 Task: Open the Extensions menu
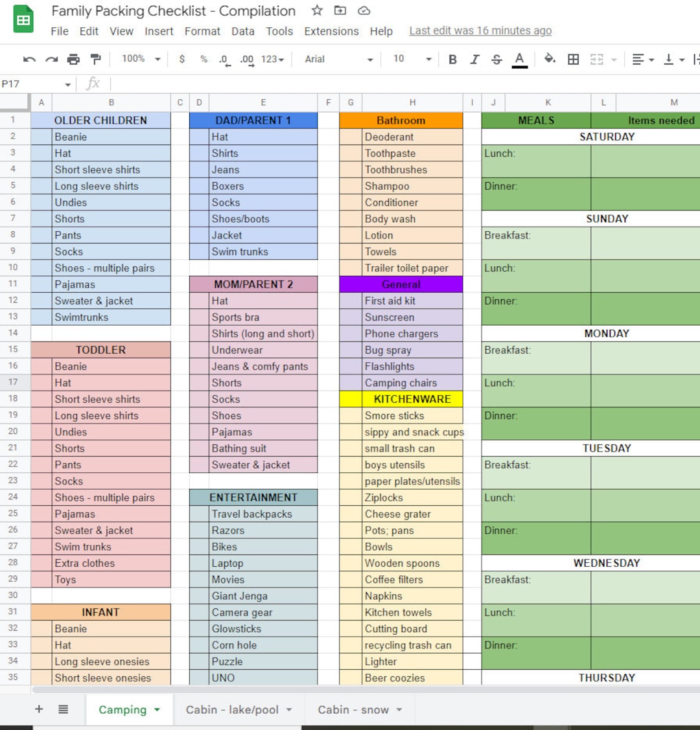click(331, 31)
